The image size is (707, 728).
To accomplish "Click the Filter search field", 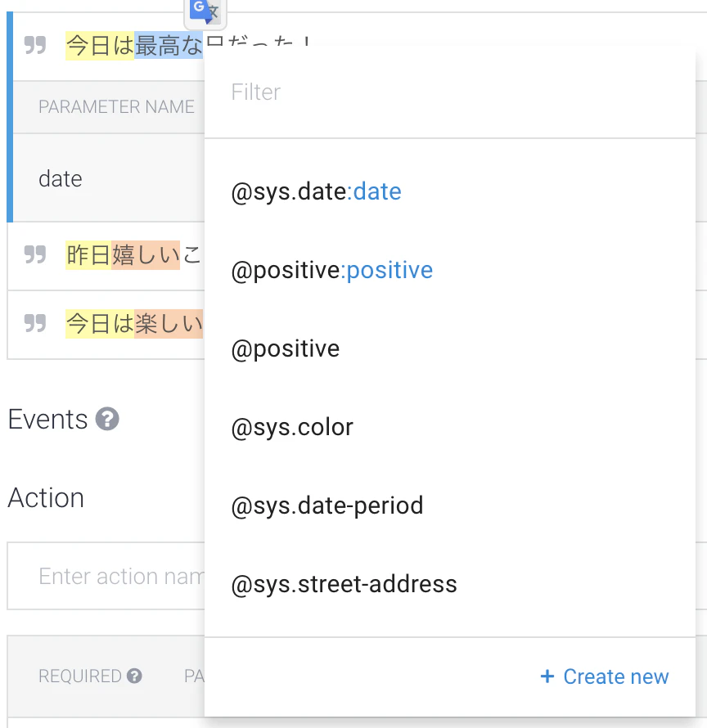I will tap(450, 92).
